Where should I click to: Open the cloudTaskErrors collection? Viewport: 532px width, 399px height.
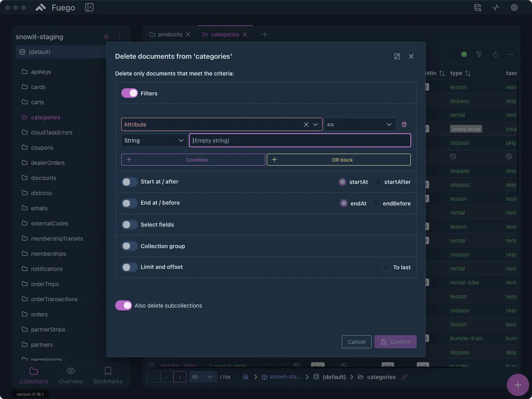point(52,133)
